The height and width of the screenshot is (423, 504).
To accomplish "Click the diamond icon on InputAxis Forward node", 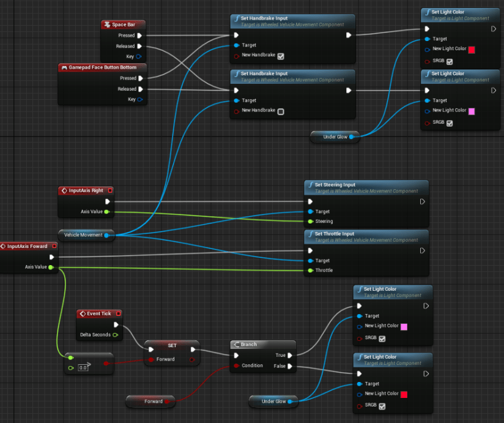I will (x=3, y=247).
